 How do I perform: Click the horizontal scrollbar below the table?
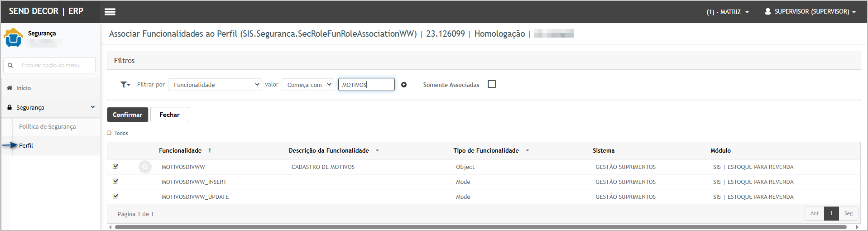point(480,227)
